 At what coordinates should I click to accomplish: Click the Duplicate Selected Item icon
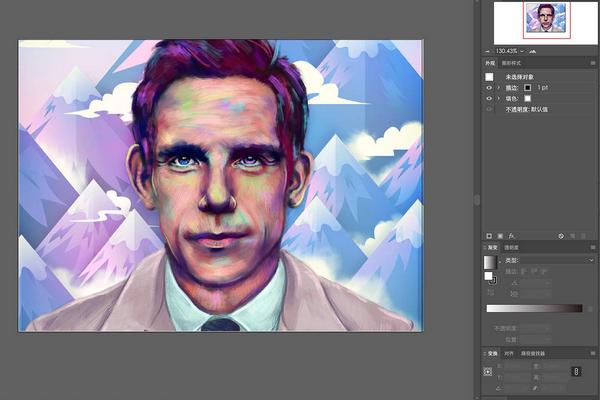click(572, 236)
